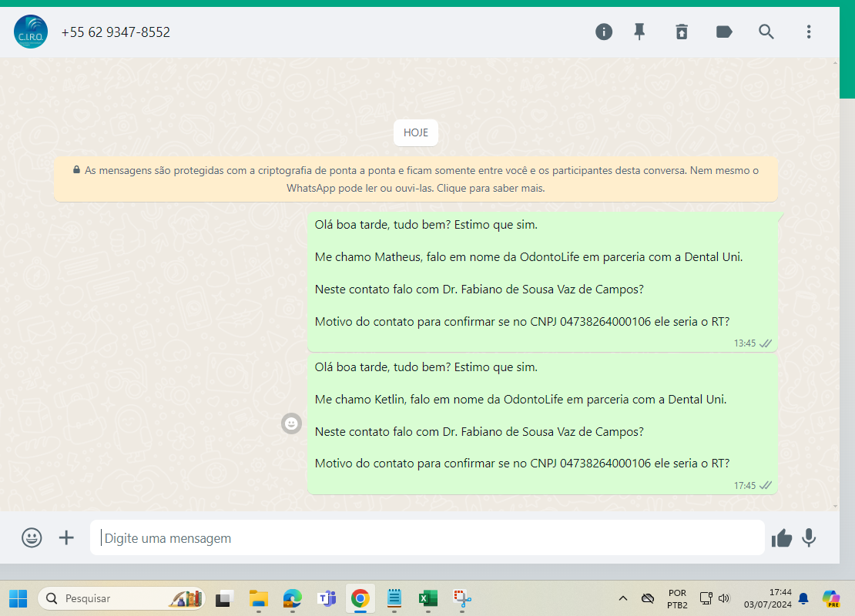Pin this conversation with the pin icon

(639, 32)
